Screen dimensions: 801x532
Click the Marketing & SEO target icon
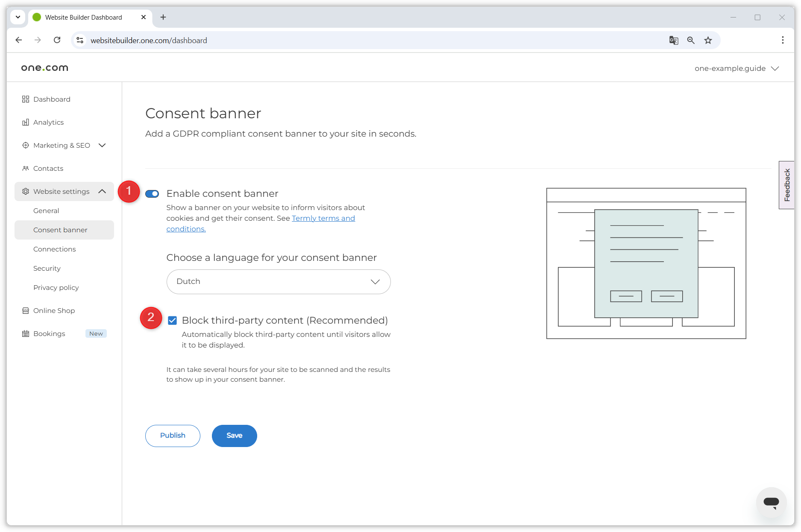(x=25, y=145)
